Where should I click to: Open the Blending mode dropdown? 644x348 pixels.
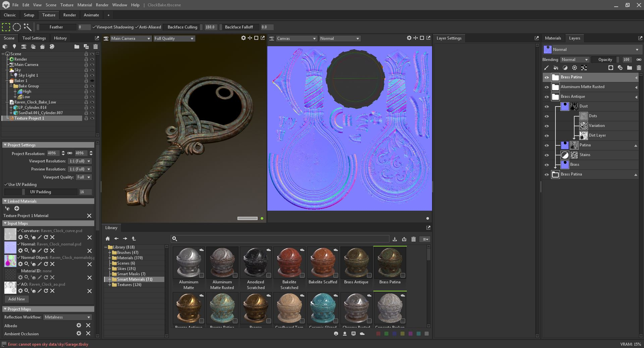point(575,60)
